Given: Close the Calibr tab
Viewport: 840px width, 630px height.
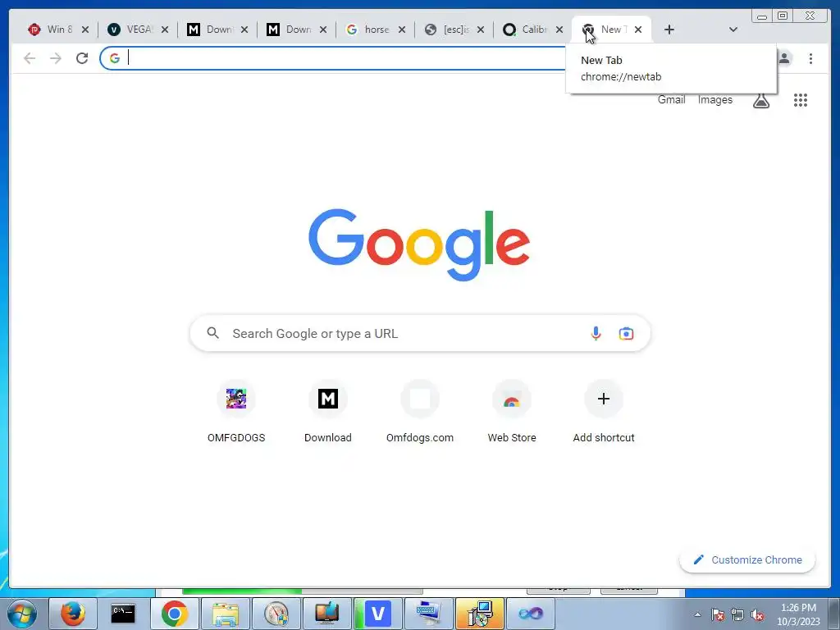Looking at the screenshot, I should (559, 30).
